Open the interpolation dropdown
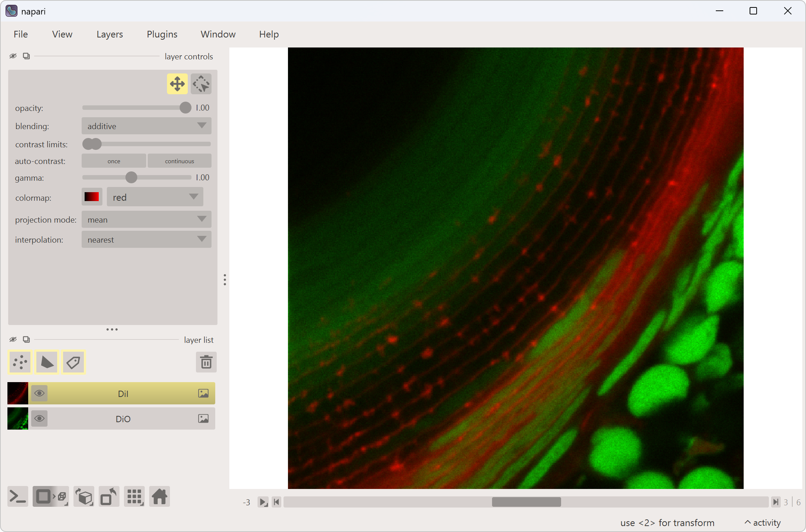Screen dimensions: 806x532 [147, 240]
